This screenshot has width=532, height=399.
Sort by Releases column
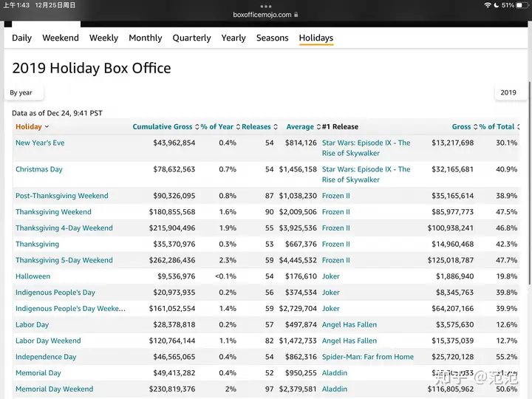pyautogui.click(x=259, y=127)
